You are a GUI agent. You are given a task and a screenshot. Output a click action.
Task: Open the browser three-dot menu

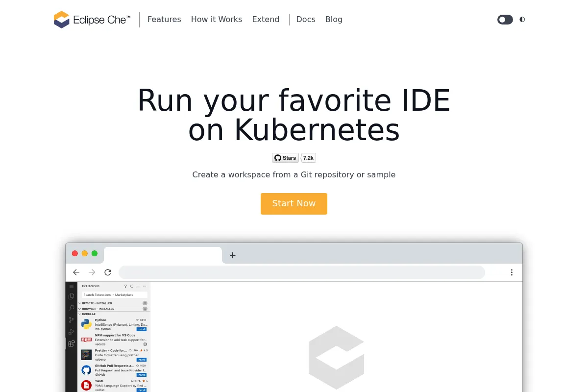[512, 272]
